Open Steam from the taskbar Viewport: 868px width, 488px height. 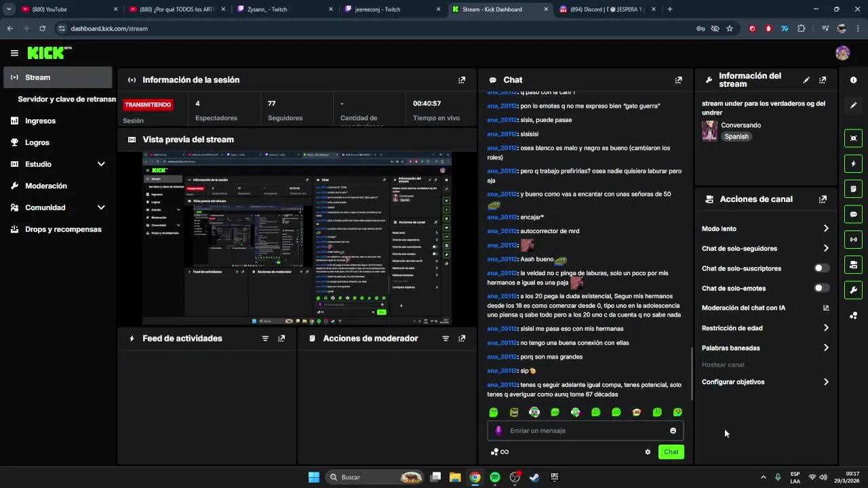(x=534, y=477)
